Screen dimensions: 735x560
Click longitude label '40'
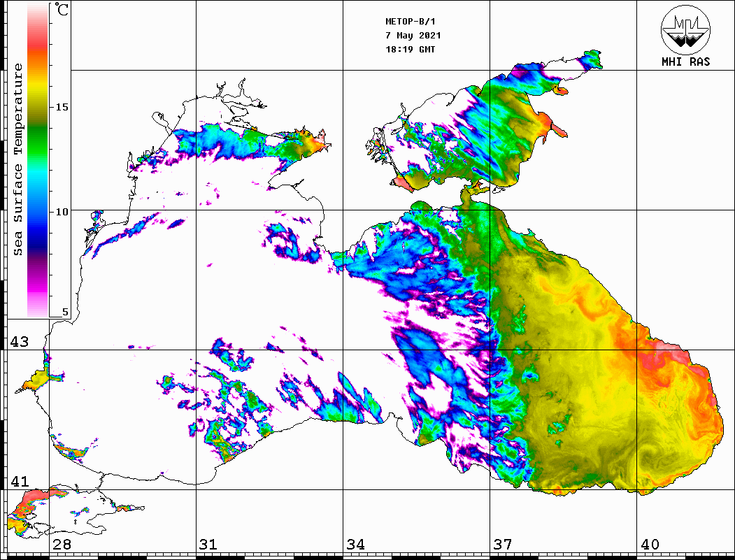click(650, 545)
